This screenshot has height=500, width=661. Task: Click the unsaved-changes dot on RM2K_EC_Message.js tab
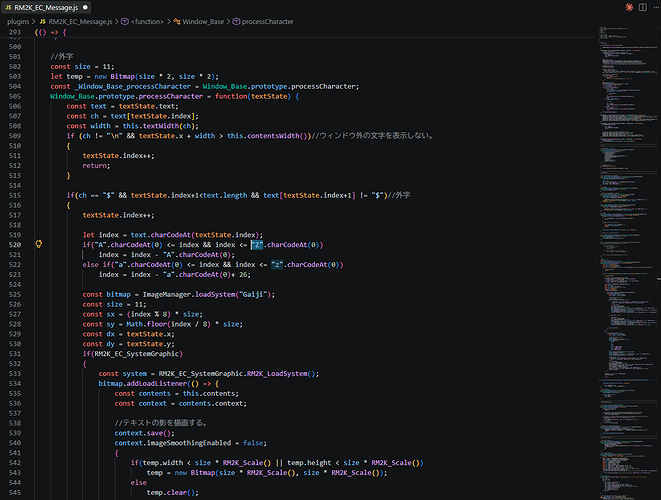coord(85,7)
